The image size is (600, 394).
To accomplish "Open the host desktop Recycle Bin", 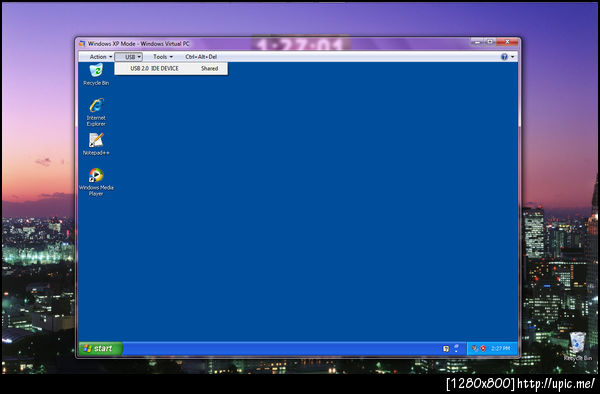I will coord(577,346).
